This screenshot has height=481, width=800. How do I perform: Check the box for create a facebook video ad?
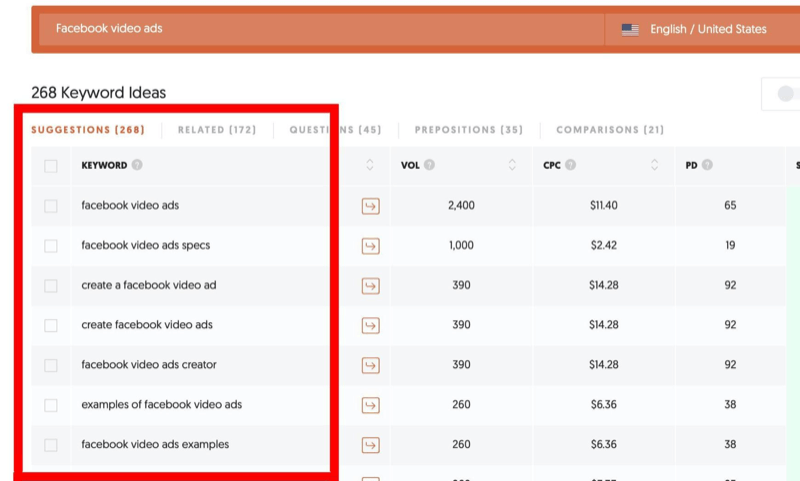(x=51, y=286)
